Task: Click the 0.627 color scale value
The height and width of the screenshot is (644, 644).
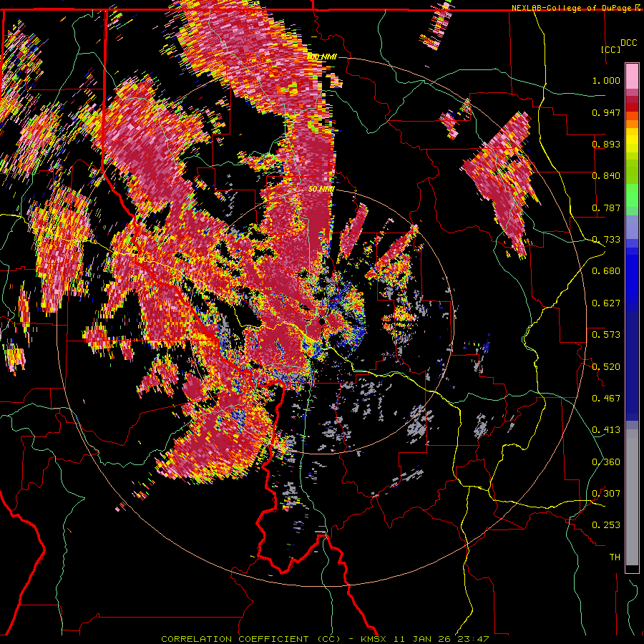Action: point(606,303)
